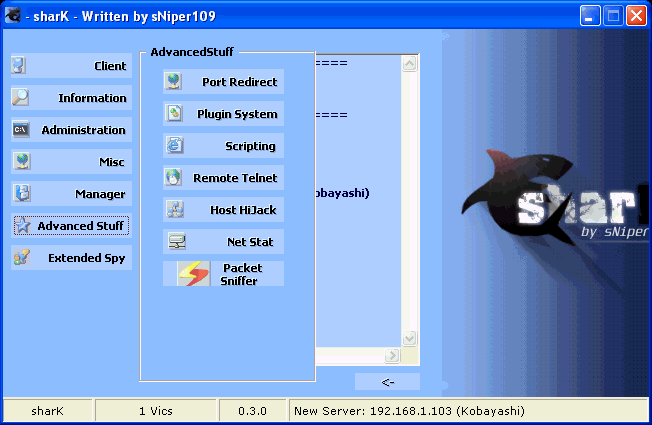
Task: Click the Host HiJack icon
Action: pyautogui.click(x=174, y=210)
